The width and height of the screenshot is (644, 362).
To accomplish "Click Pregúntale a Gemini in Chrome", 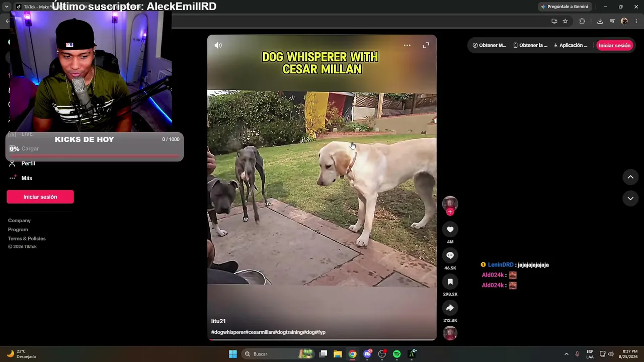I will click(x=564, y=7).
